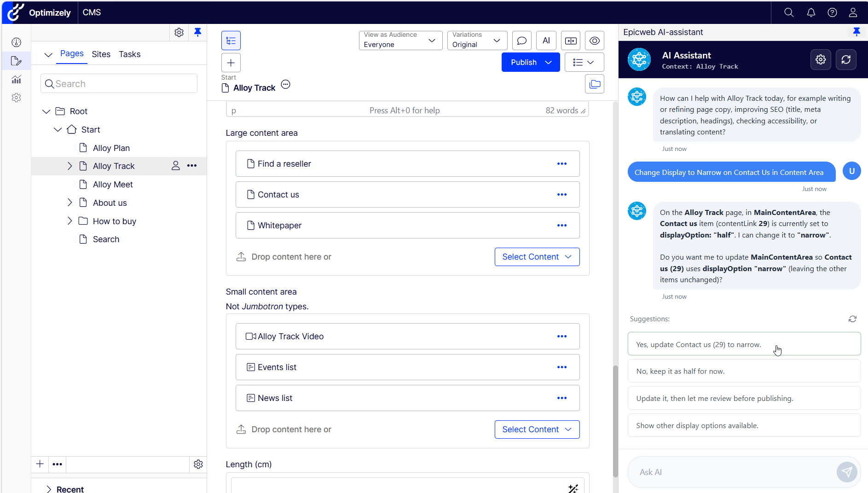This screenshot has width=868, height=493.
Task: Open the View as Audience dropdown
Action: point(400,41)
